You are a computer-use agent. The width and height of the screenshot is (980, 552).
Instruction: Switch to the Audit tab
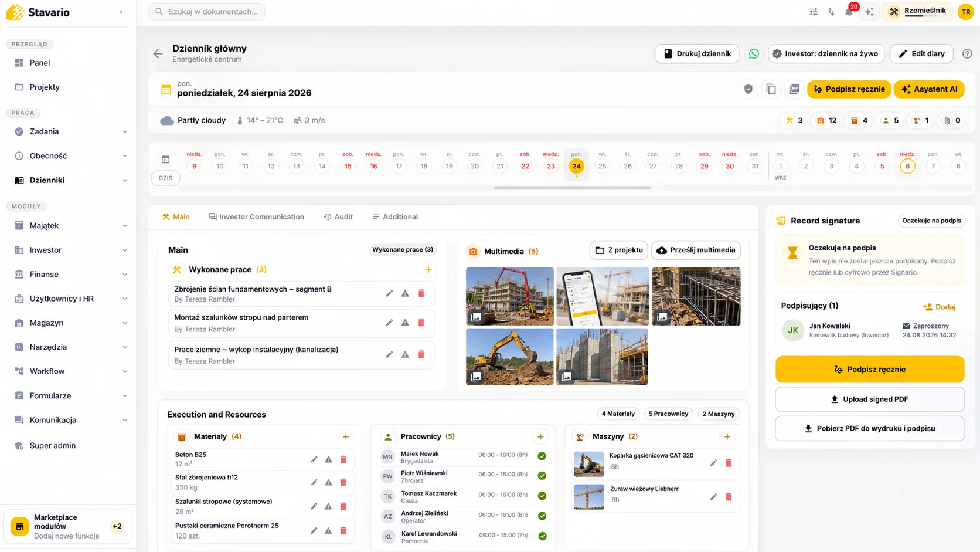[x=338, y=217]
